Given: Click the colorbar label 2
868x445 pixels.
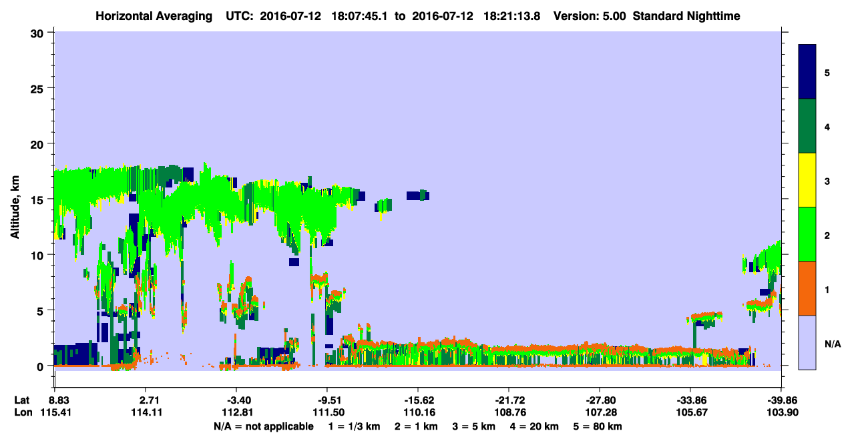Looking at the screenshot, I should click(x=827, y=235).
